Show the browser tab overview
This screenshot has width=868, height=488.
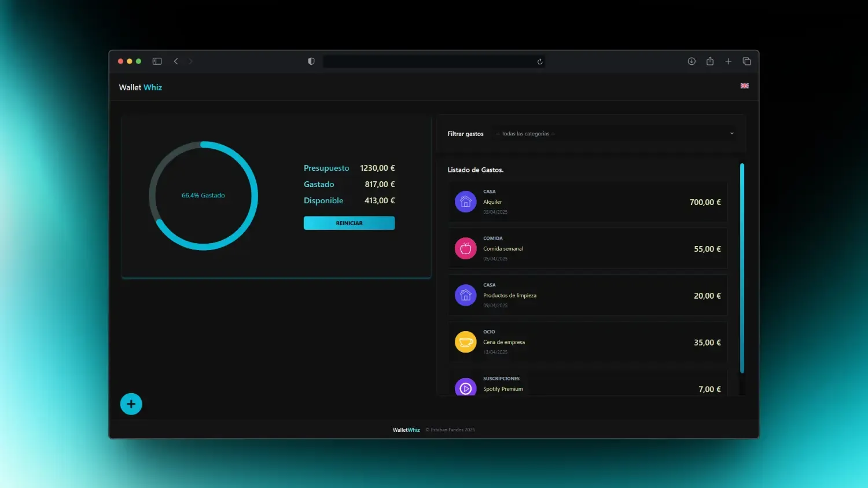click(747, 61)
